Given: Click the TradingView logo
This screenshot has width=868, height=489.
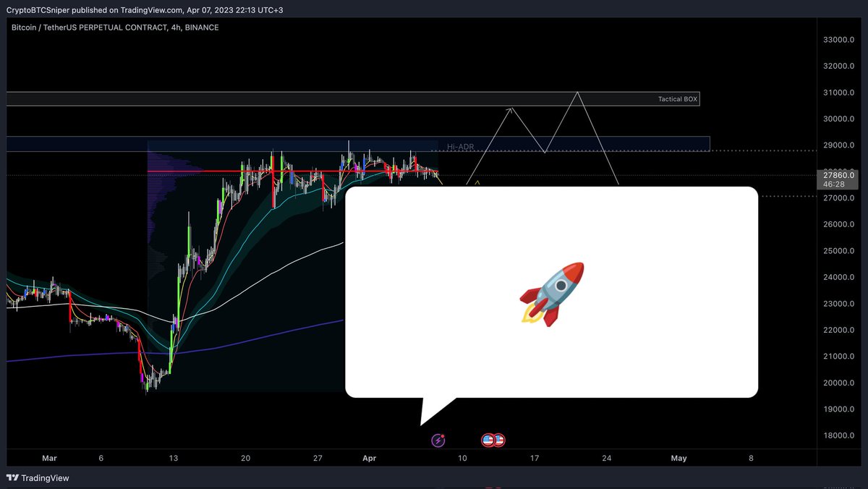Looking at the screenshot, I should coord(37,478).
